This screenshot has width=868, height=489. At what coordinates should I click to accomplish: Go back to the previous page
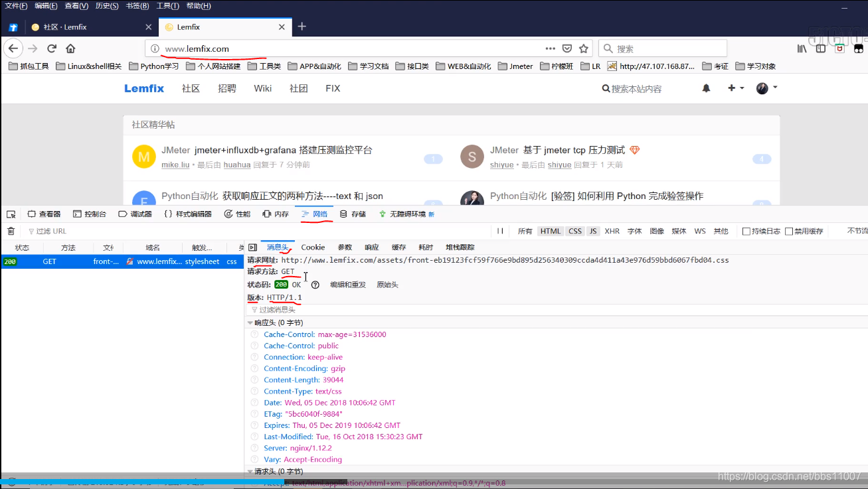point(13,48)
